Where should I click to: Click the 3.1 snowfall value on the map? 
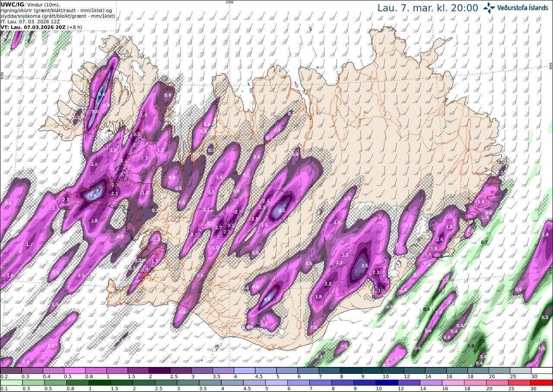point(231,225)
